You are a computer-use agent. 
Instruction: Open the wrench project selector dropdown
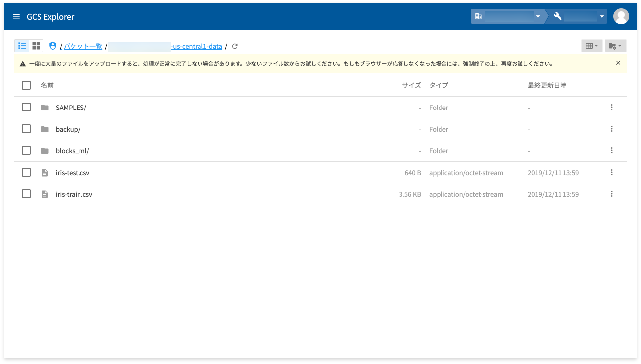(578, 16)
